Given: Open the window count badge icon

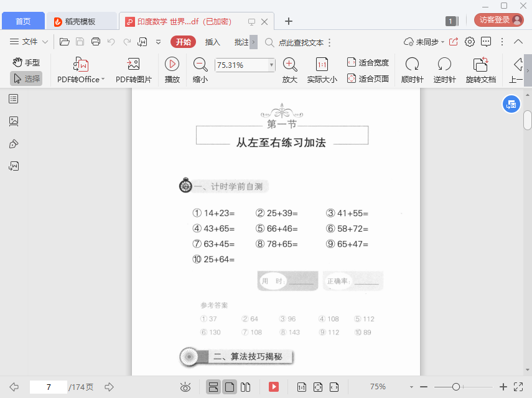Looking at the screenshot, I should click(452, 21).
